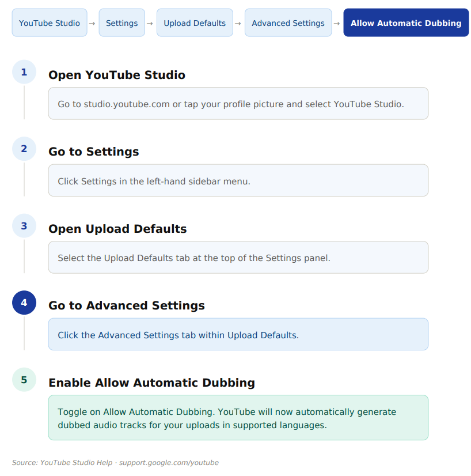Click the 'Select the Upload Defaults tab' text
Image resolution: width=471 pixels, height=476 pixels.
pos(194,258)
